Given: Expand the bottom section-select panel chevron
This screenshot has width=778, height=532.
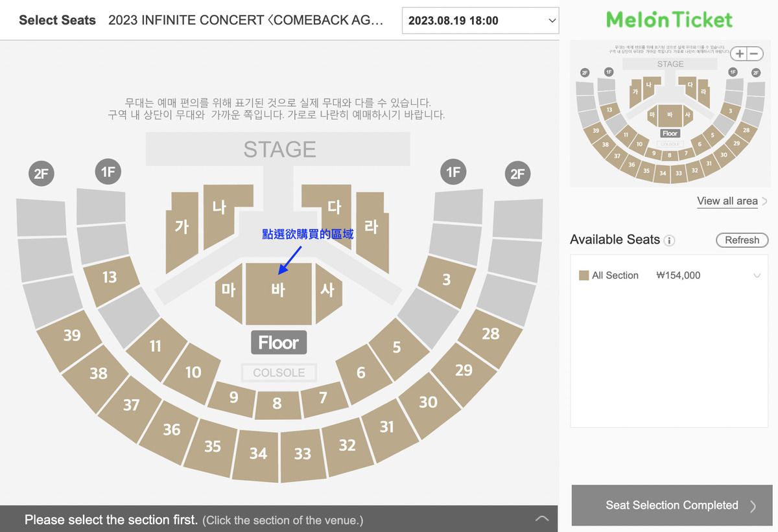Looking at the screenshot, I should [542, 519].
